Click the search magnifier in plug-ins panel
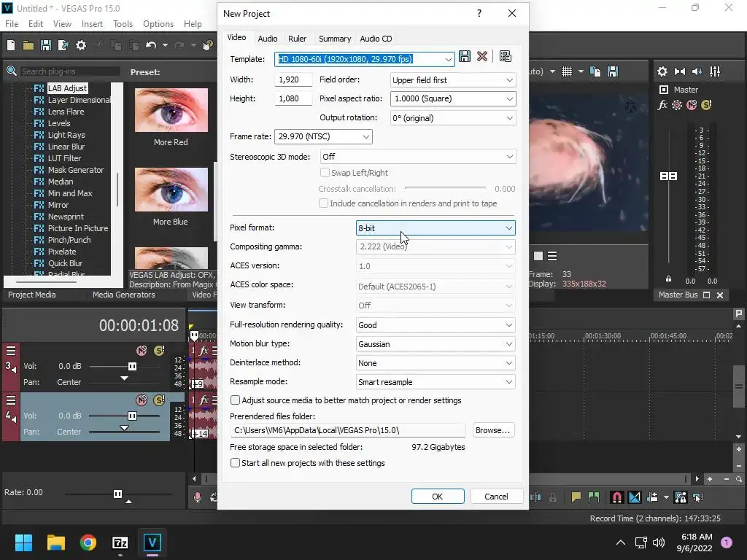The height and width of the screenshot is (560, 747). (12, 71)
